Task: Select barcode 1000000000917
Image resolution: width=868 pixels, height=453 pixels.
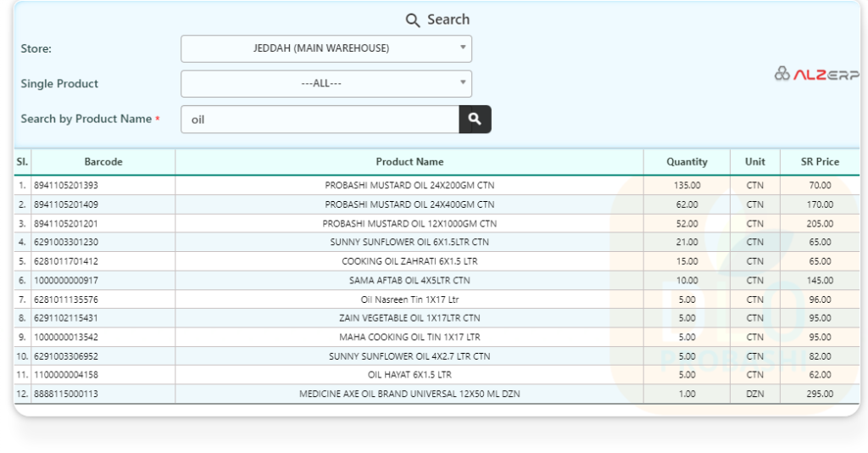Action: [x=66, y=280]
